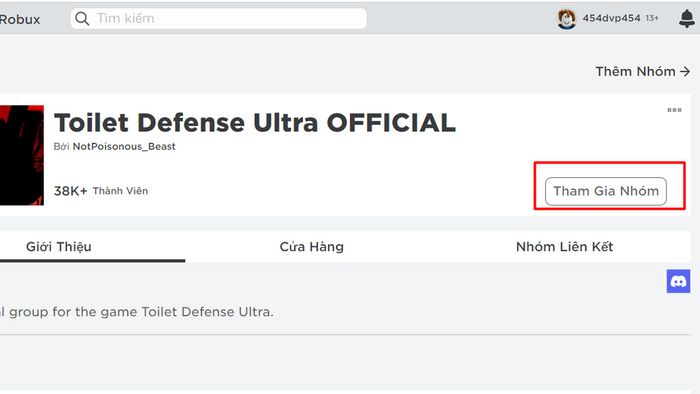The image size is (700, 394).
Task: Open the three-dots group options menu
Action: pos(674,110)
